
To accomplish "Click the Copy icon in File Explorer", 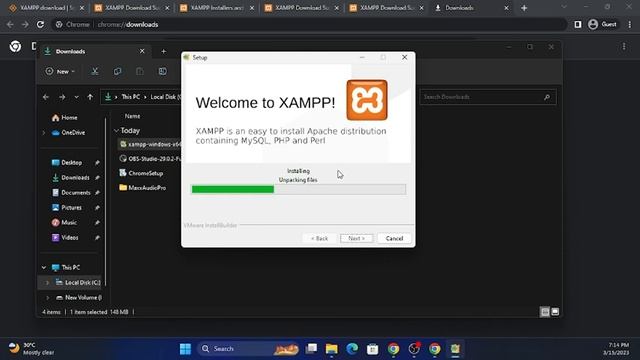I will pos(118,71).
